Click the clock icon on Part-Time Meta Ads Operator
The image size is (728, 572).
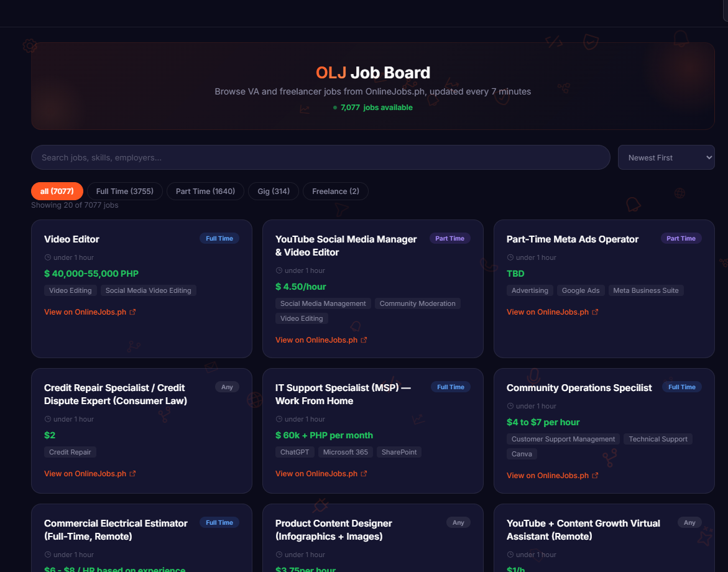pos(510,257)
